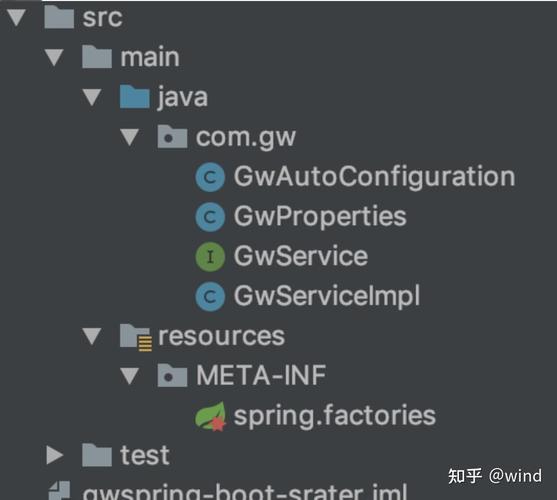The width and height of the screenshot is (557, 500).
Task: Expand the test folder arrow
Action: tap(55, 455)
